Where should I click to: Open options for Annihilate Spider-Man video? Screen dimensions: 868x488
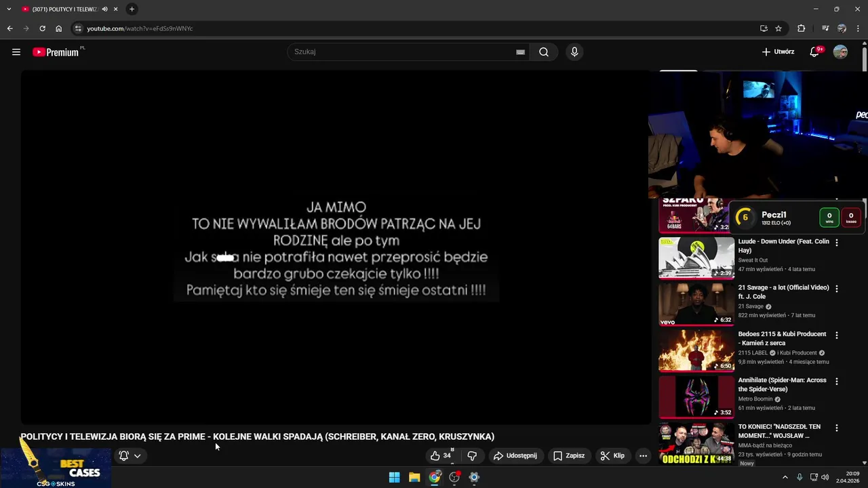pyautogui.click(x=836, y=382)
